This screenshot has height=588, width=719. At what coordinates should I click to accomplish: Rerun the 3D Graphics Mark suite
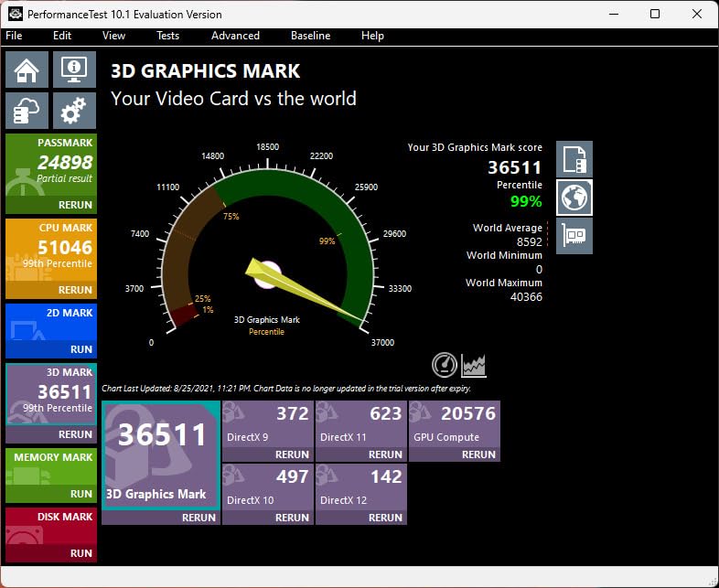tap(161, 518)
